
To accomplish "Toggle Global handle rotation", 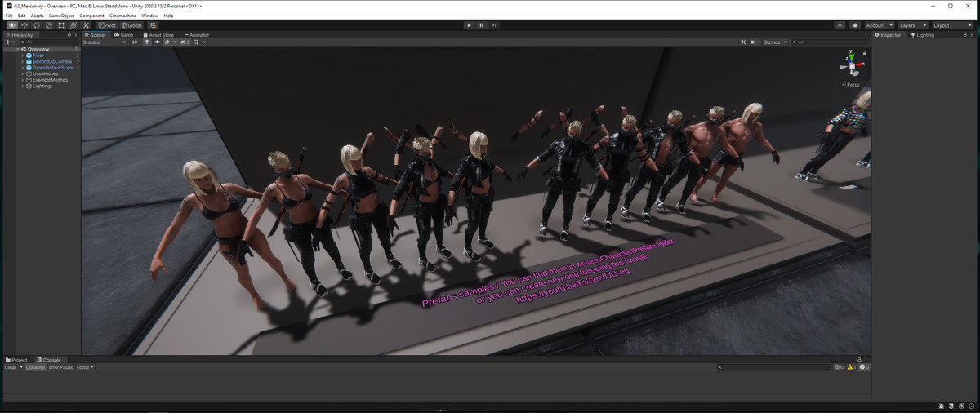I will 131,25.
